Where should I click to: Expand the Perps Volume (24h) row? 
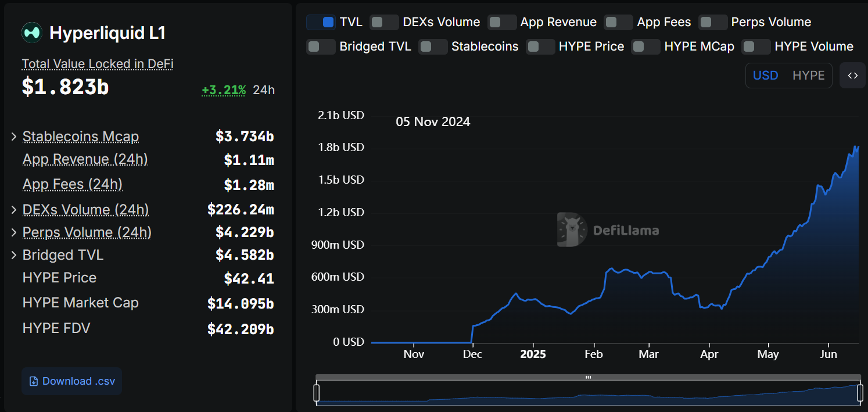pyautogui.click(x=14, y=232)
